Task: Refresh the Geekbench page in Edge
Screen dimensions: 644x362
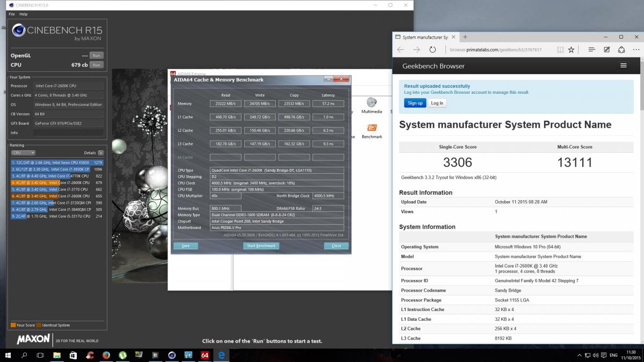Action: point(433,49)
